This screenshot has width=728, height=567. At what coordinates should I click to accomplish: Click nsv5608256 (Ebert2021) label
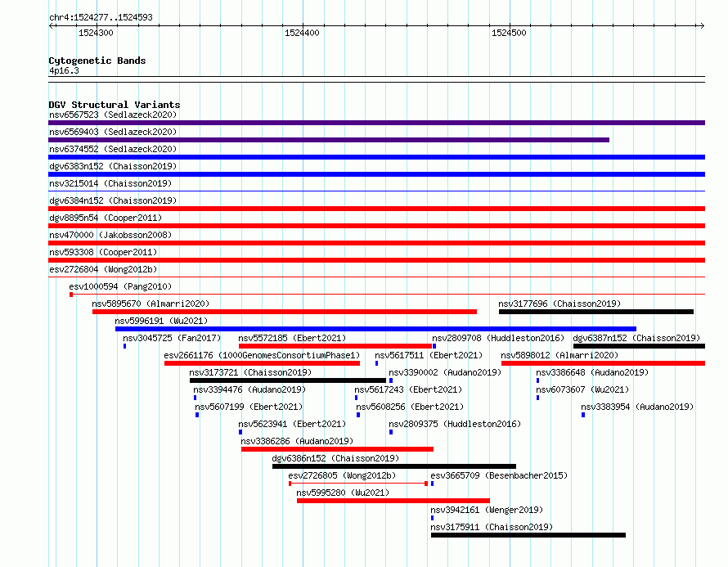point(410,407)
